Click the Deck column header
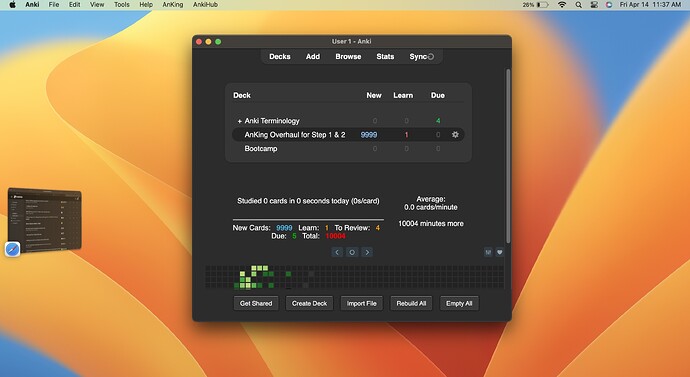 click(242, 95)
